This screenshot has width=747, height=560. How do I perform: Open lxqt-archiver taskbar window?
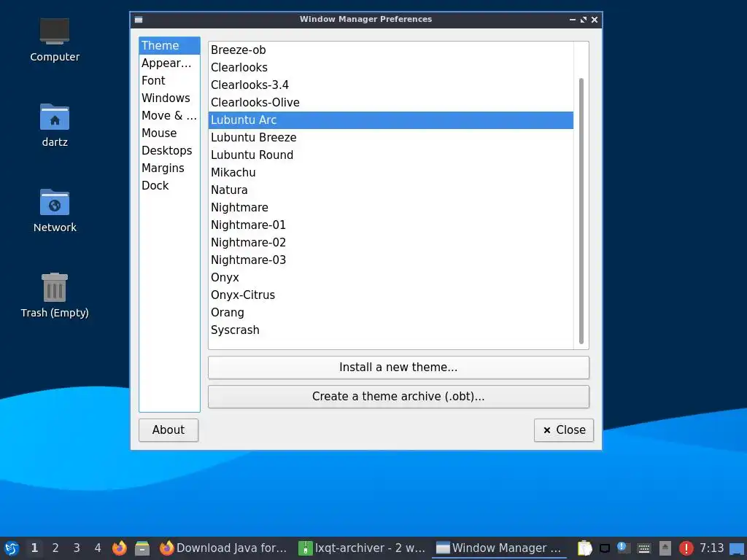[x=362, y=548]
